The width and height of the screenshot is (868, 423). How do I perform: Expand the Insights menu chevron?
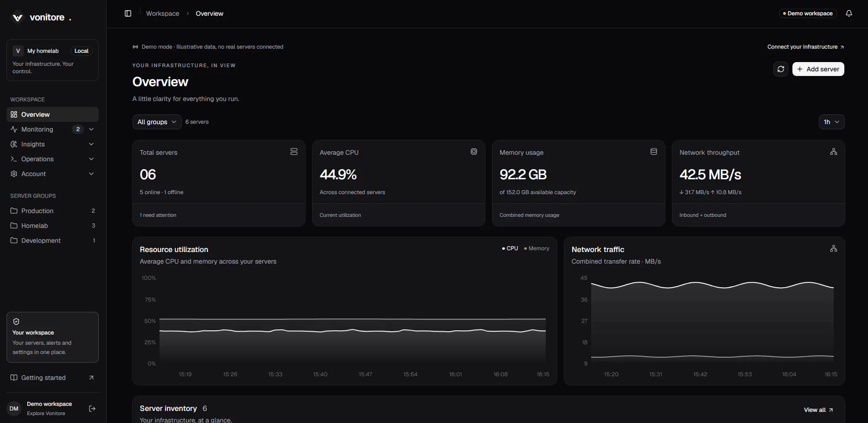tap(91, 144)
